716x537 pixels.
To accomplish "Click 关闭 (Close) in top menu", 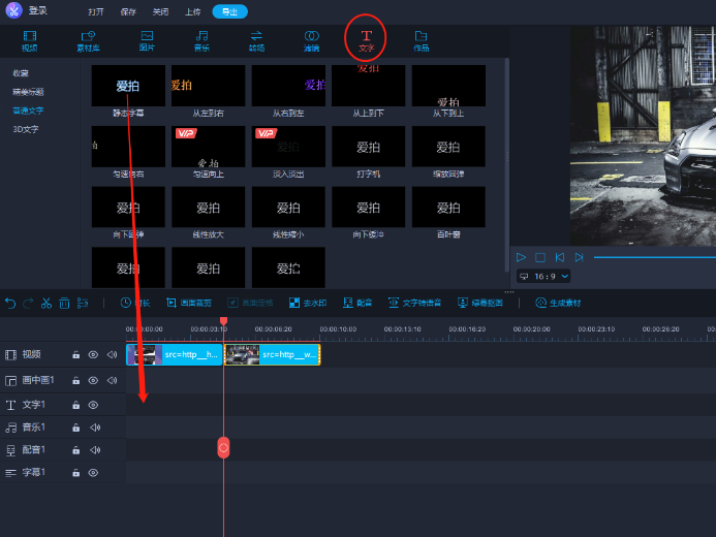I will [160, 12].
